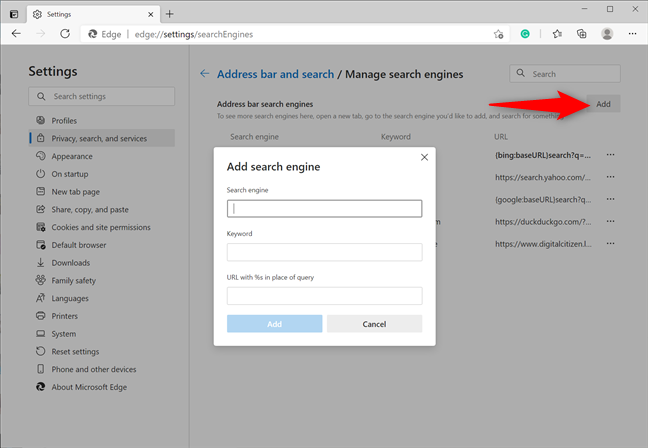Click the Forward navigation arrow
This screenshot has width=648, height=448.
click(x=40, y=34)
